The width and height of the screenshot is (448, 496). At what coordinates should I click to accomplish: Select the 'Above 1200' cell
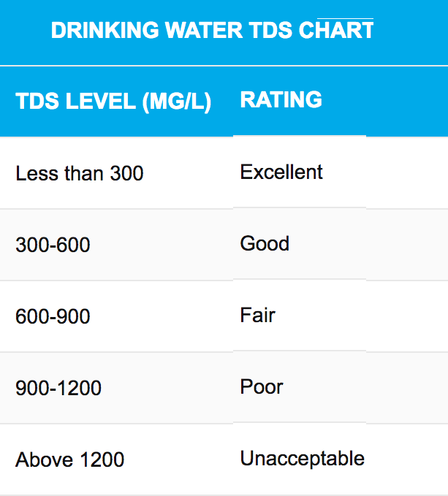pos(69,459)
